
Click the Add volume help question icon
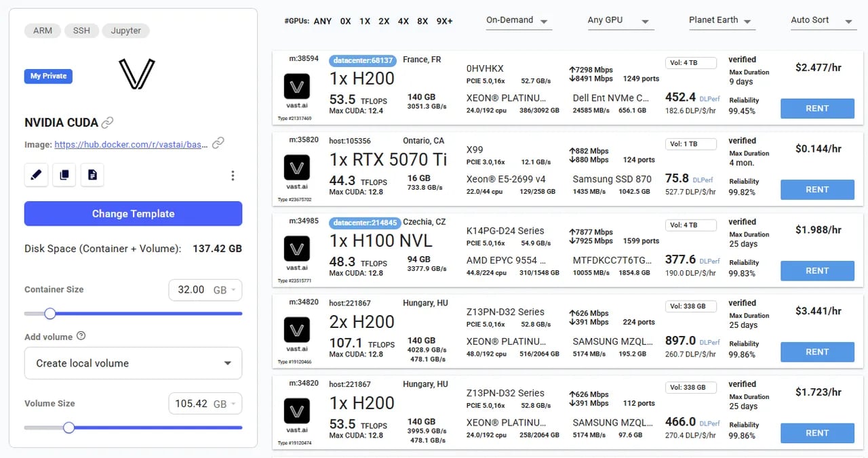click(81, 336)
